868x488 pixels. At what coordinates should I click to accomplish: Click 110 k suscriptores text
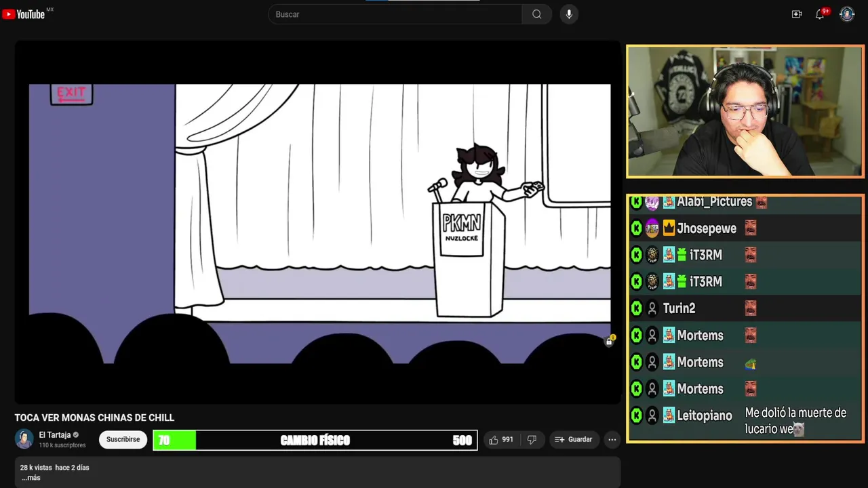62,445
